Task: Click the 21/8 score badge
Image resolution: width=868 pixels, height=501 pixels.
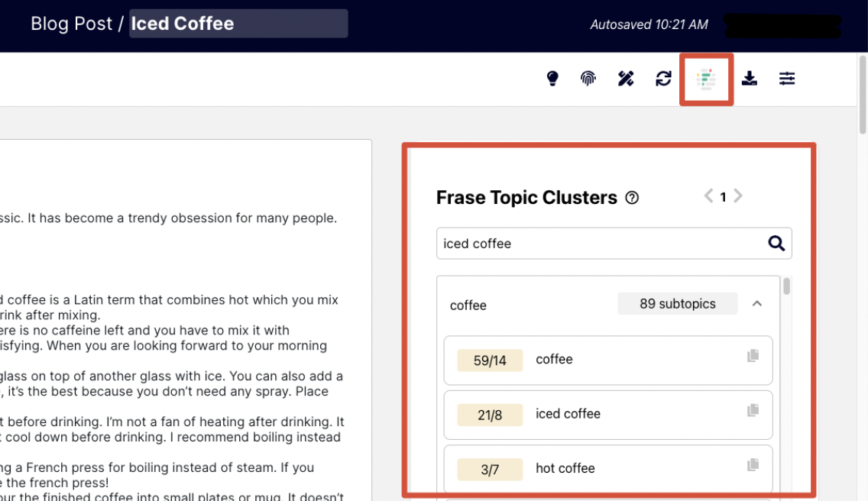Action: coord(489,415)
